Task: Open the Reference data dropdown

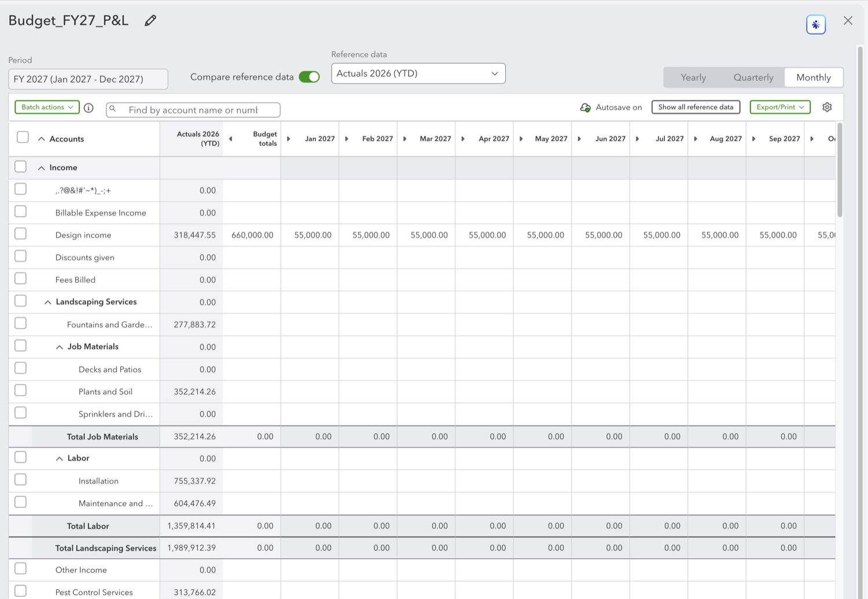Action: coord(418,74)
